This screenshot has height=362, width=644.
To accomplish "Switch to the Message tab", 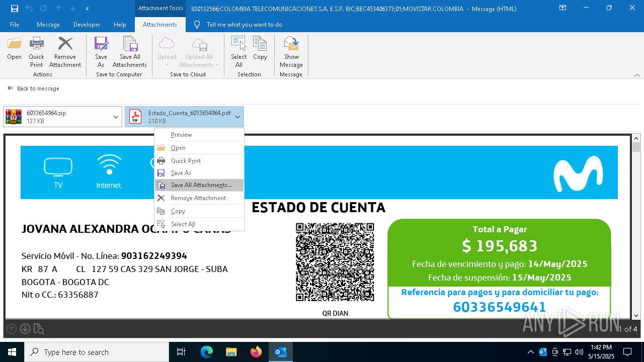I will click(48, 25).
